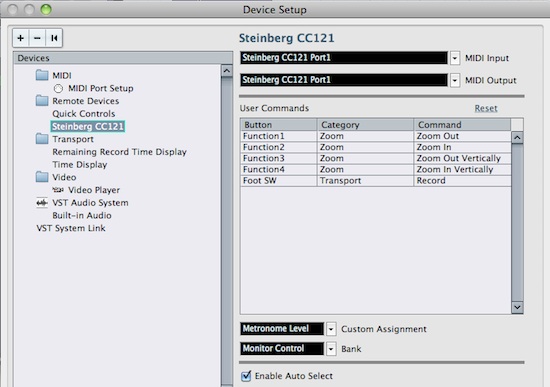
Task: Click the Transport folder icon
Action: click(x=42, y=139)
